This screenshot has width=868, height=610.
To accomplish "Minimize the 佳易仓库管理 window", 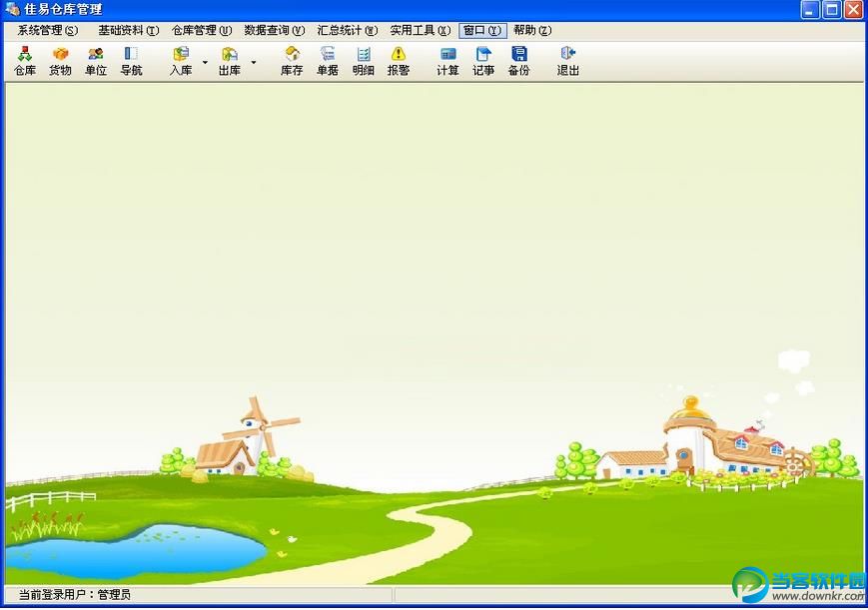I will point(810,9).
